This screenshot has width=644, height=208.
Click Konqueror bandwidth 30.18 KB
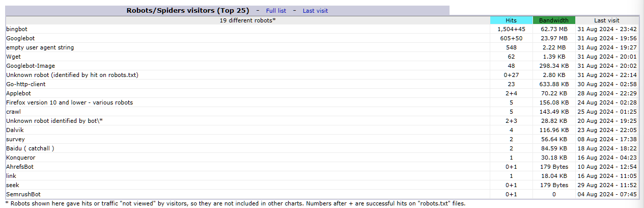click(x=554, y=158)
